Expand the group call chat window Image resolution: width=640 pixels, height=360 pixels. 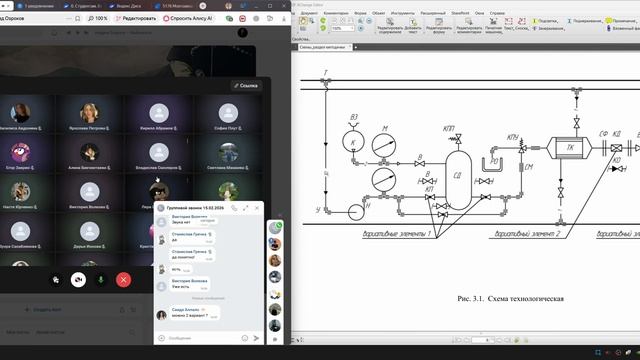pos(245,208)
